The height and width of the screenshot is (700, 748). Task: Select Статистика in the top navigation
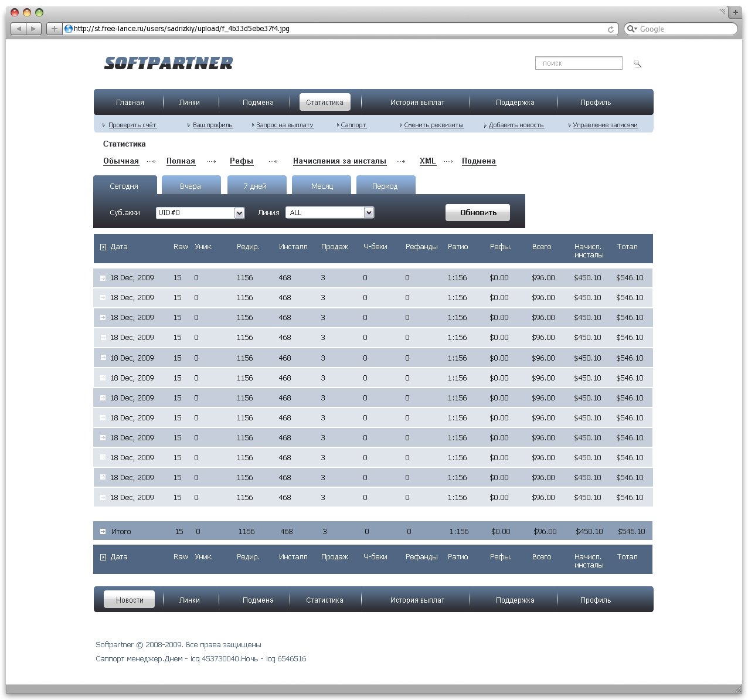[325, 102]
